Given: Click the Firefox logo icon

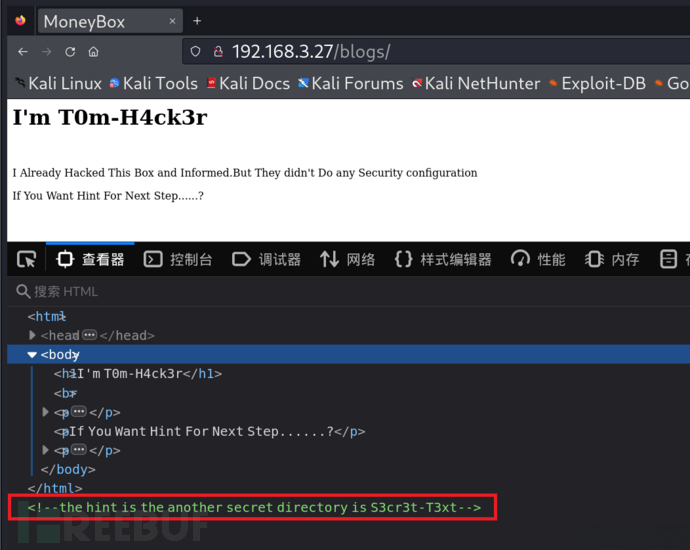Looking at the screenshot, I should point(20,21).
